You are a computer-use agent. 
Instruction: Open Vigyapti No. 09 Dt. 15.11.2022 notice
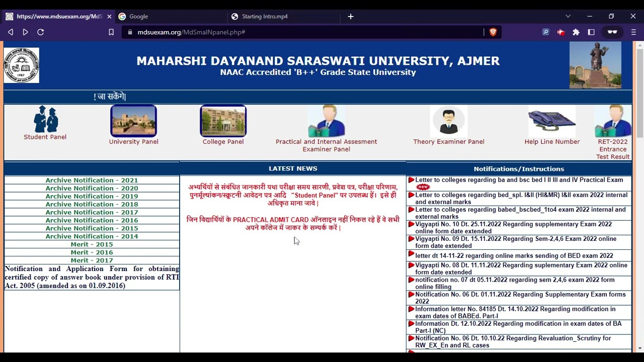516,242
